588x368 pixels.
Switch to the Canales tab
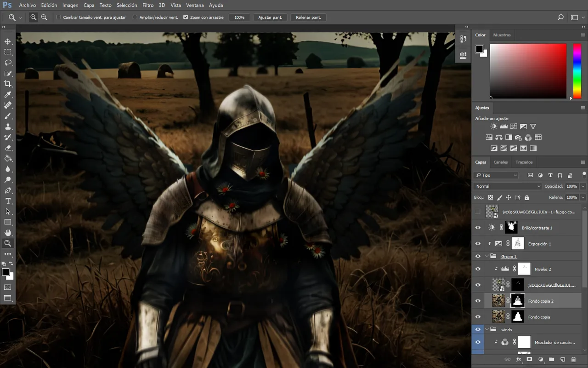tap(501, 162)
